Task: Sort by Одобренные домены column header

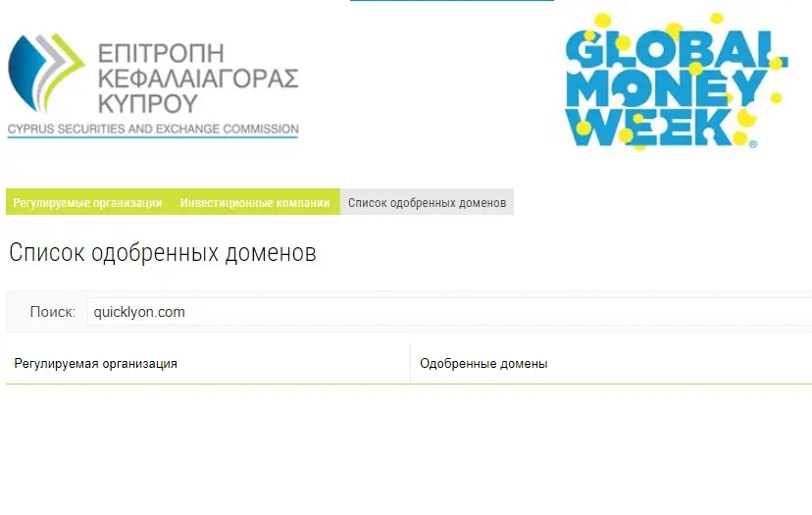Action: pyautogui.click(x=483, y=364)
